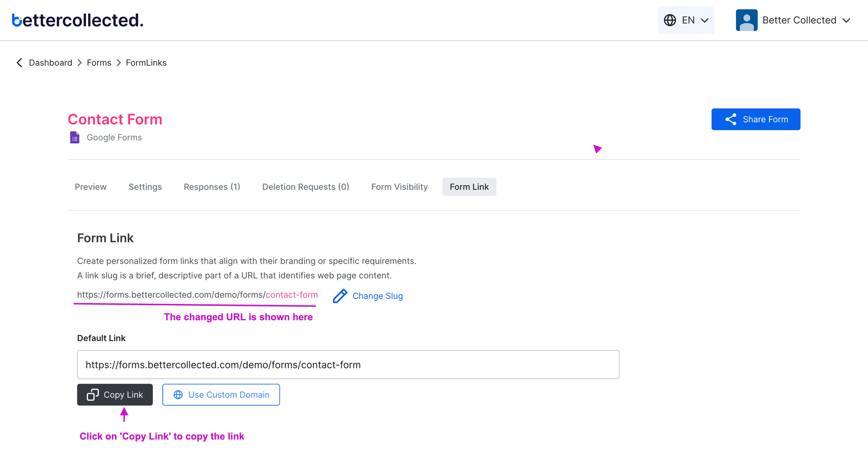The image size is (868, 476).
Task: Click the back arrow beside Dashboard
Action: click(19, 62)
